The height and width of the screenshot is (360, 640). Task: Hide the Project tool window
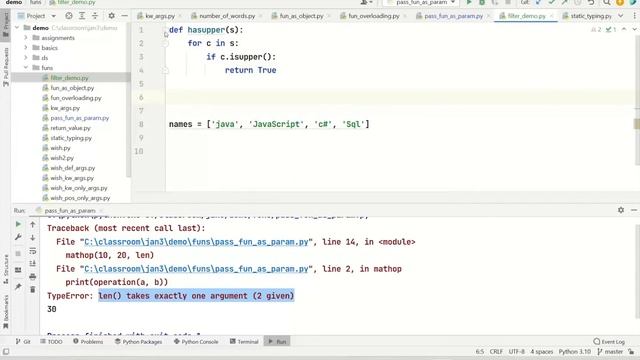click(x=124, y=16)
